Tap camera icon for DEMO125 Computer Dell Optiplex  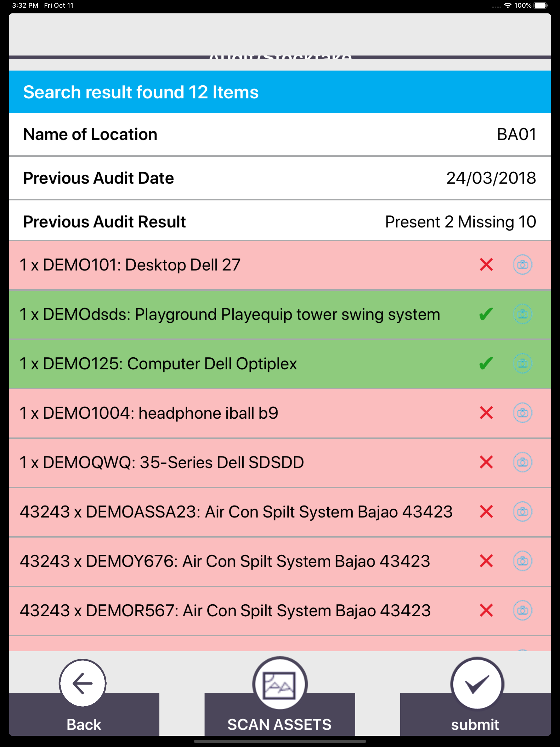point(522,363)
